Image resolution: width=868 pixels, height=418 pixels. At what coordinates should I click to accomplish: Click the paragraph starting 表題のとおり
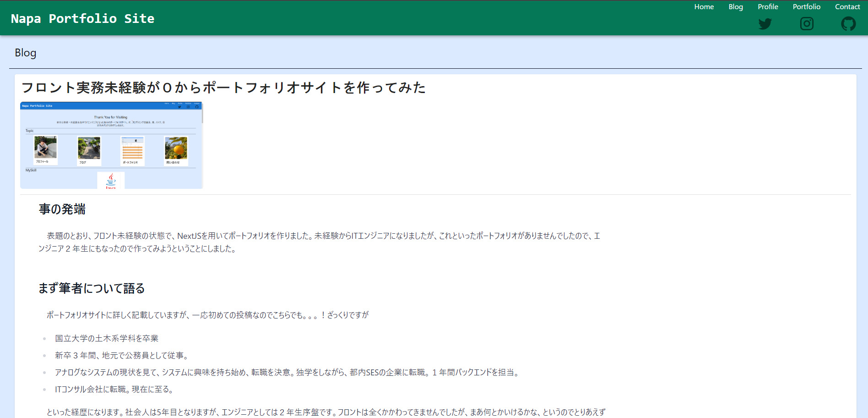tap(320, 242)
